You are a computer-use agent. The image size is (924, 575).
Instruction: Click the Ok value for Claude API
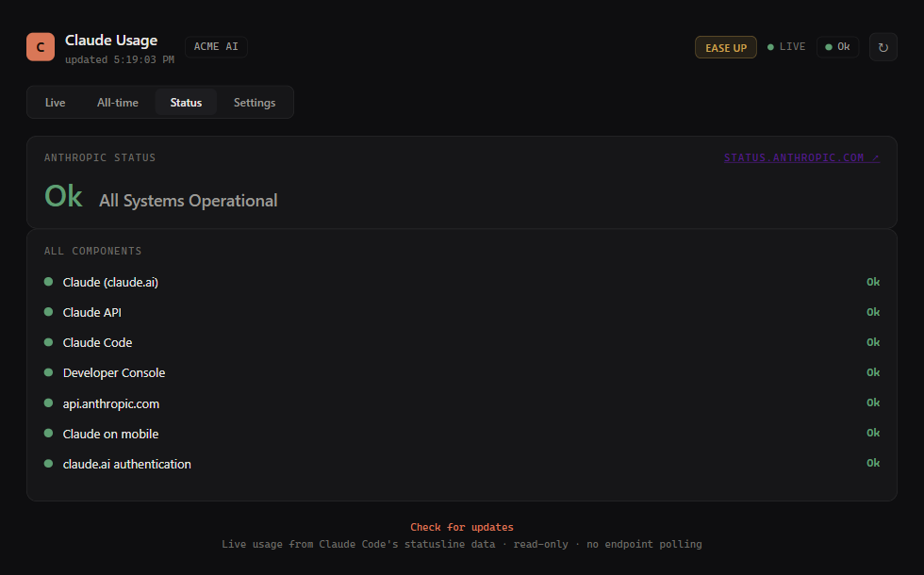coord(873,312)
